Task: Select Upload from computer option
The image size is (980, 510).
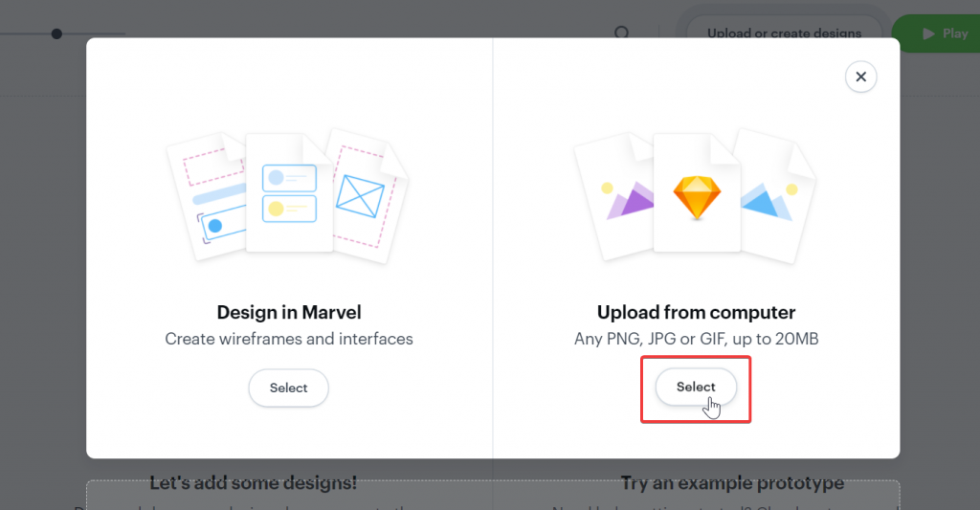Action: (x=696, y=388)
